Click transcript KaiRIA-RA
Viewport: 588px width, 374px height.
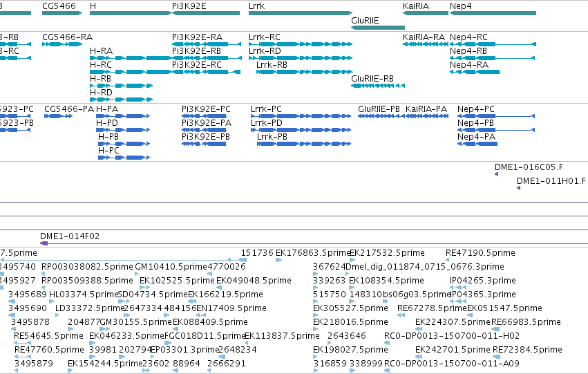[426, 44]
